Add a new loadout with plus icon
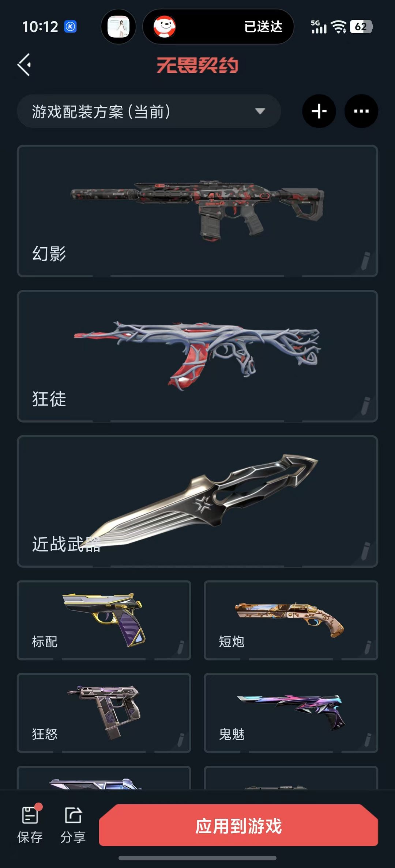The height and width of the screenshot is (868, 395). click(319, 111)
